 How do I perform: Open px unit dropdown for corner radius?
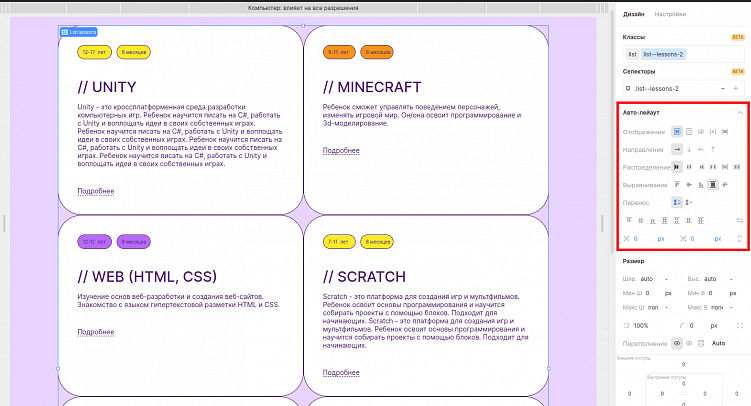tap(714, 326)
